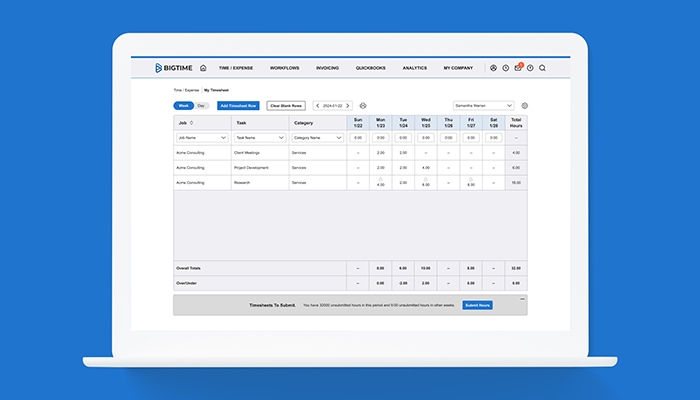This screenshot has height=400, width=700.
Task: Click the 2024-01-22 date field
Action: coord(333,106)
